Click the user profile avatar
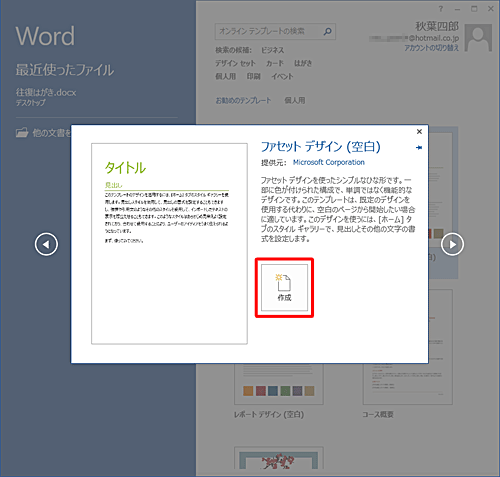500x477 pixels. click(478, 38)
